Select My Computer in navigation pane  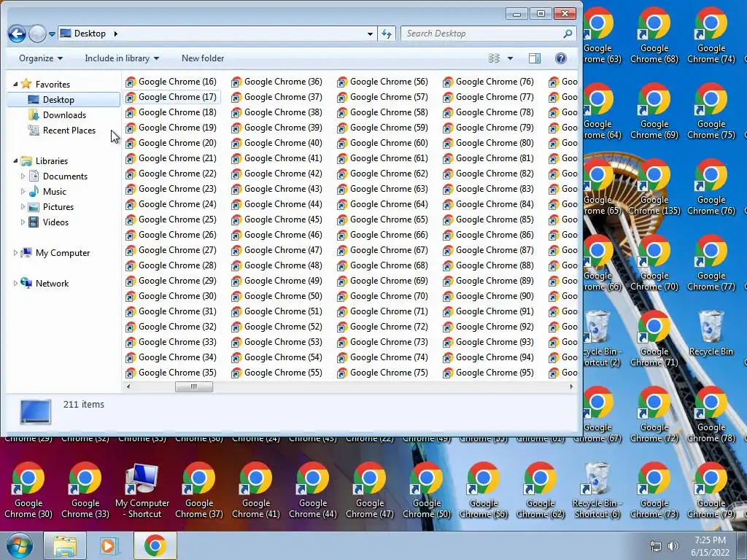tap(63, 253)
